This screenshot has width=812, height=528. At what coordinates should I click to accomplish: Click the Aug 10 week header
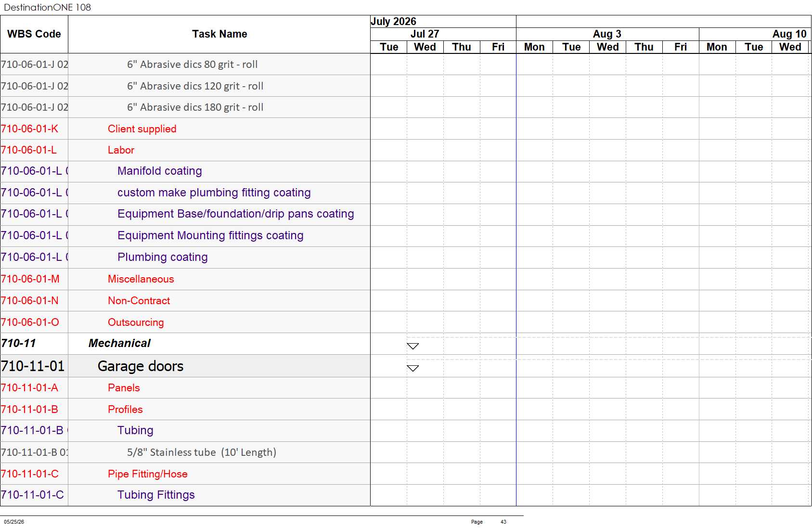tap(789, 34)
